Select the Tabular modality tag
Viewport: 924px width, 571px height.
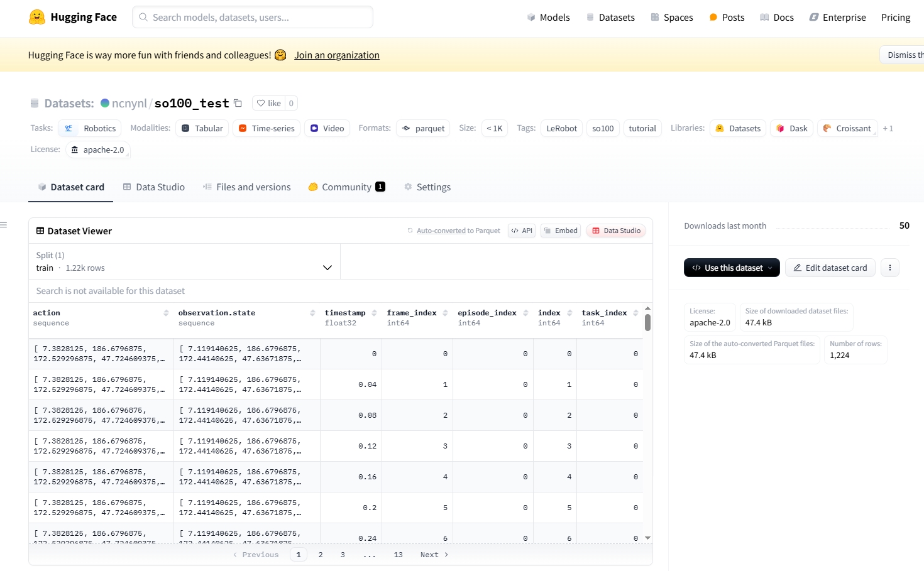202,128
